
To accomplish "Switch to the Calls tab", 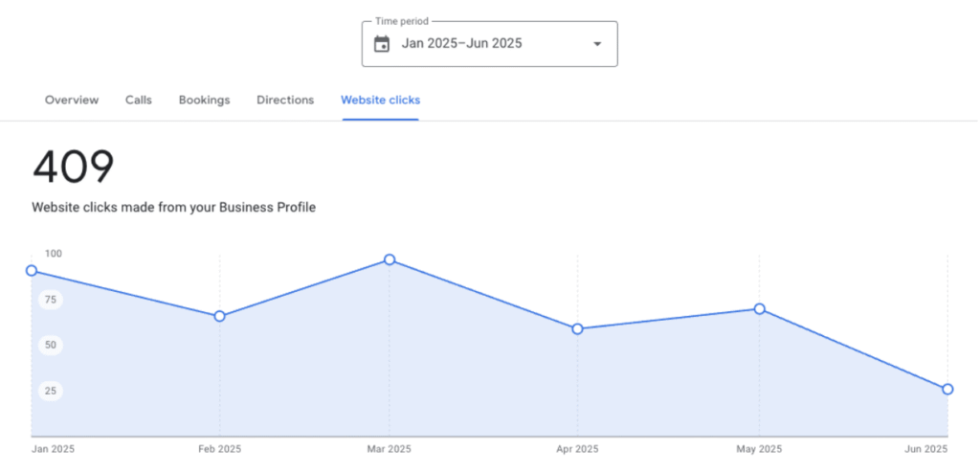I will tap(139, 100).
